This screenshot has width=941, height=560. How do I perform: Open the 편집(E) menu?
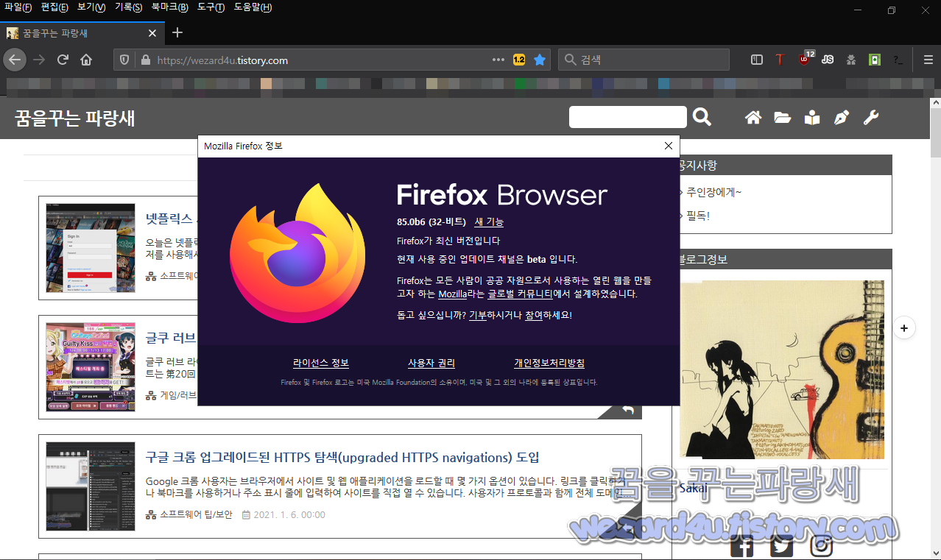tap(54, 7)
